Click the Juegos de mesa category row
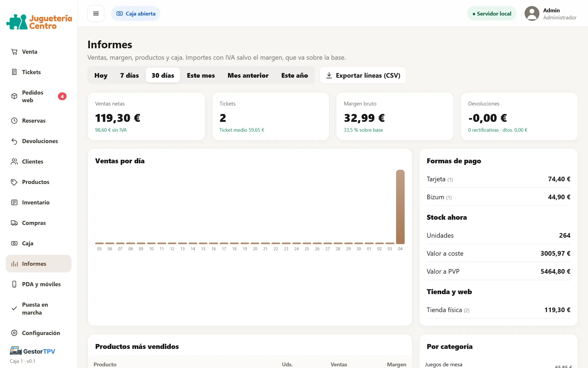The height and width of the screenshot is (368, 588). pyautogui.click(x=498, y=365)
